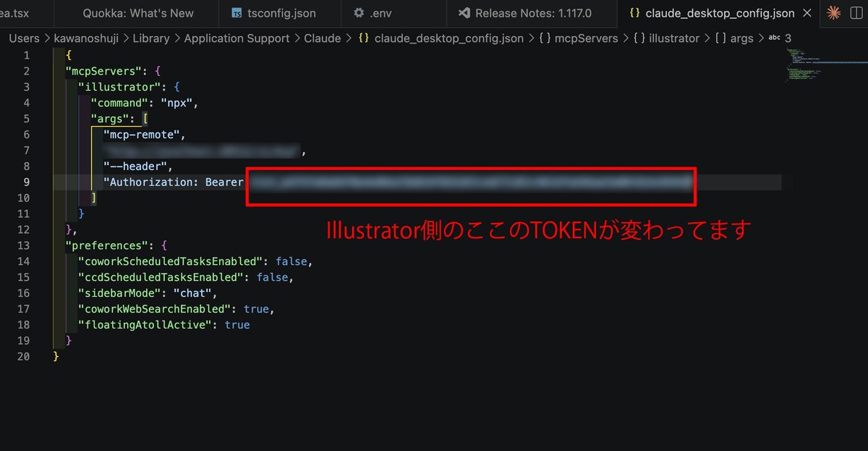Screen dimensions: 868x451
Task: Click "coworkScheduledTasksEnabled" key
Action: tap(171, 261)
